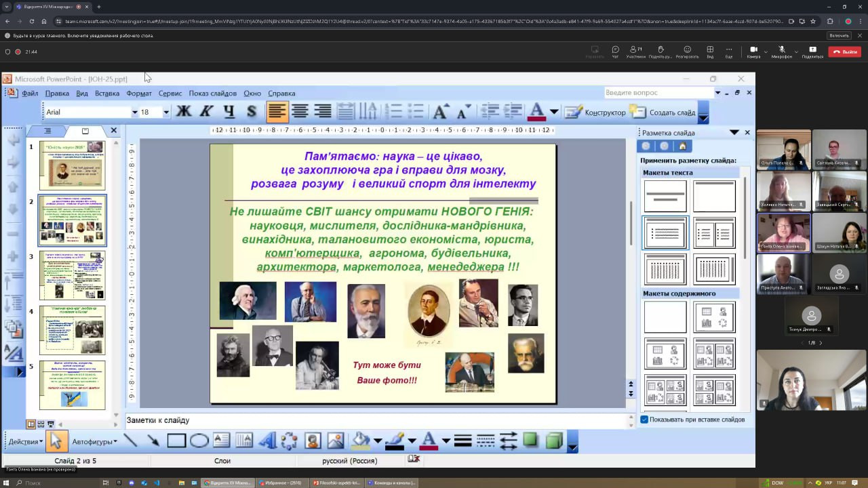
Task: Apply center text alignment
Action: point(300,112)
